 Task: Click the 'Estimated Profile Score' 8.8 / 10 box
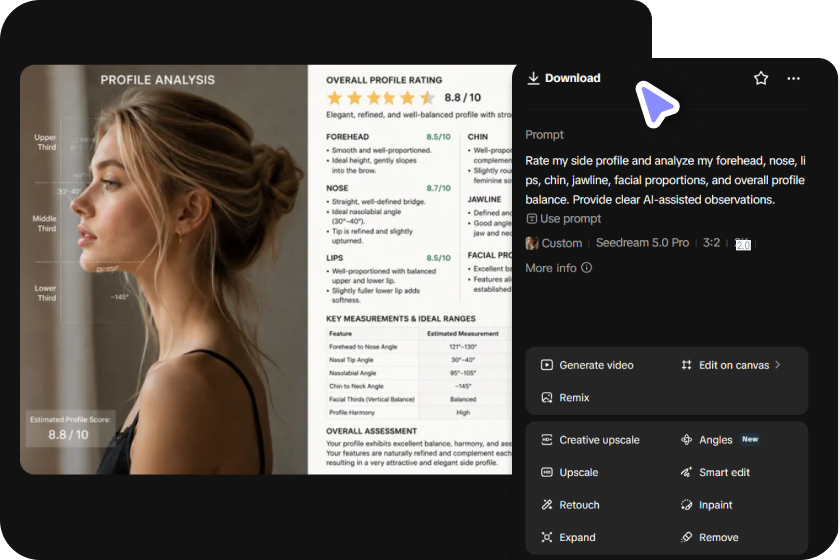pos(69,428)
